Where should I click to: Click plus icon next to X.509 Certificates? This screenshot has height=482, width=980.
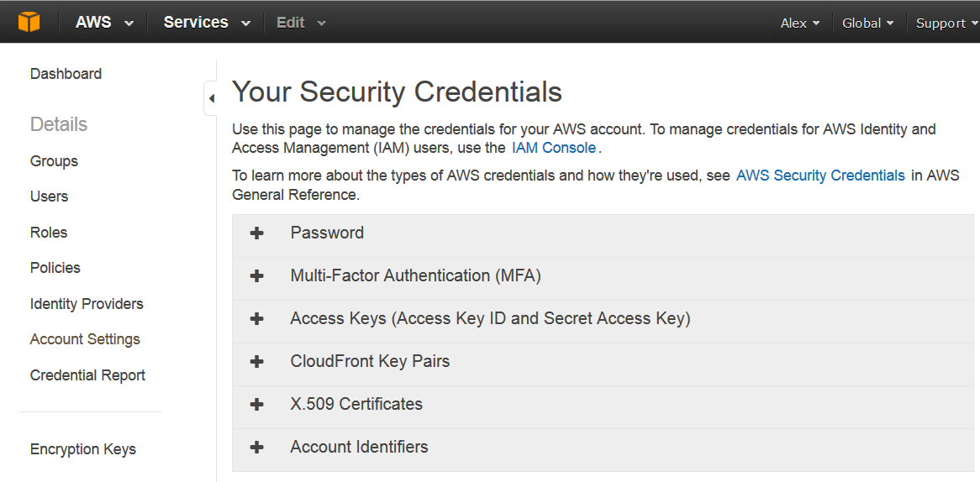pyautogui.click(x=256, y=405)
